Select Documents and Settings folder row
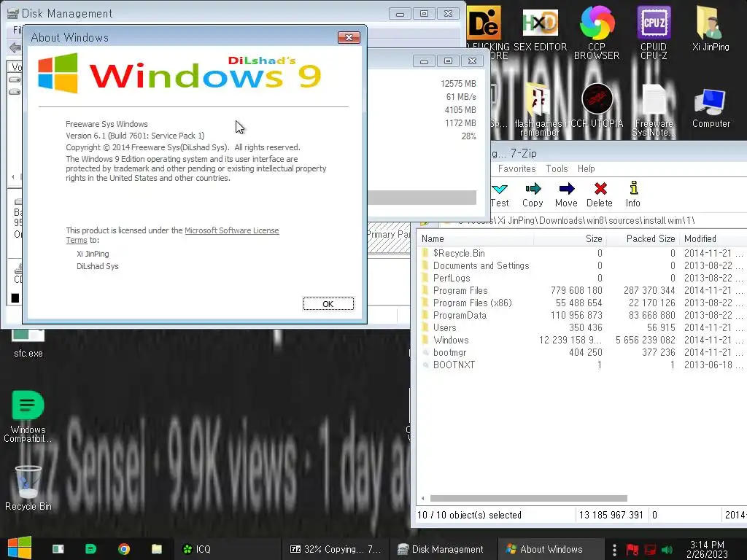Image resolution: width=747 pixels, height=560 pixels. coord(581,265)
